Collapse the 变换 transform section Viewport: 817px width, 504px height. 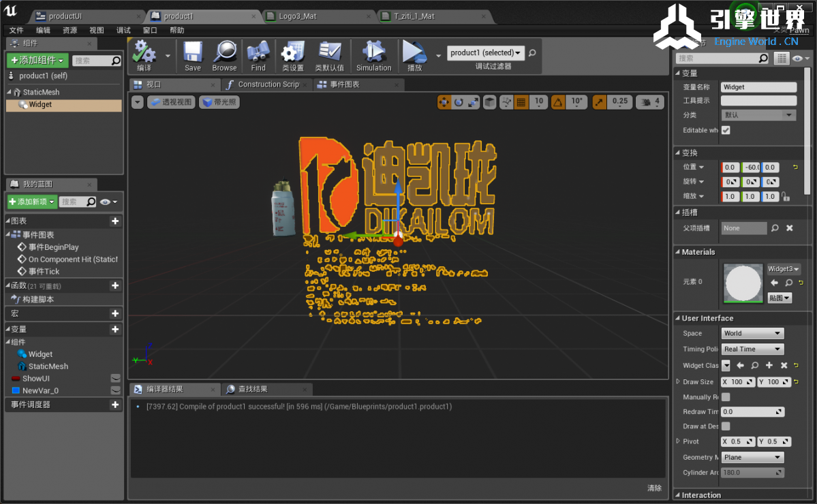(x=677, y=153)
